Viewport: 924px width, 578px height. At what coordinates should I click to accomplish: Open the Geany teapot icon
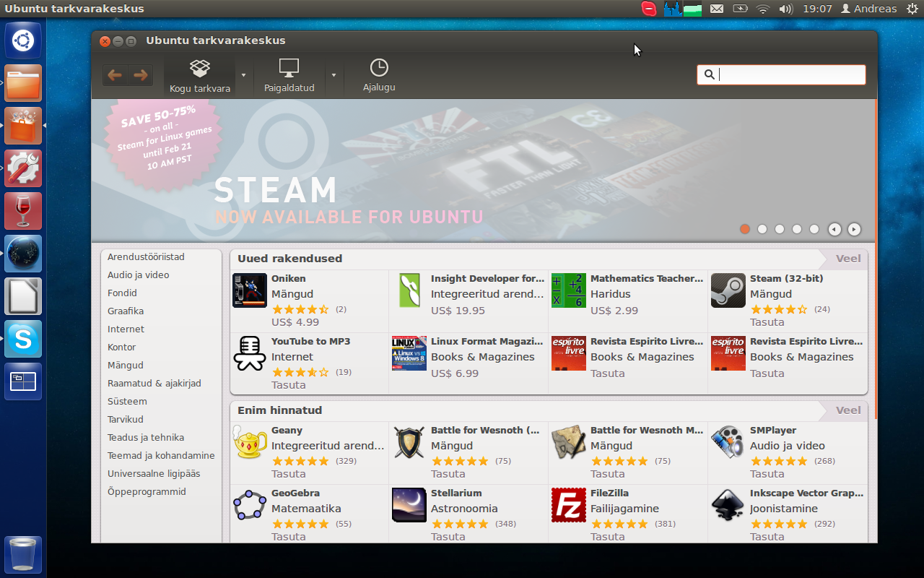click(250, 442)
